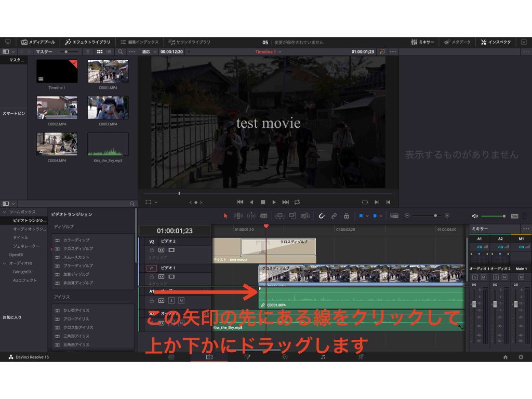Open the Inspector panel
The image size is (532, 399).
pyautogui.click(x=496, y=42)
